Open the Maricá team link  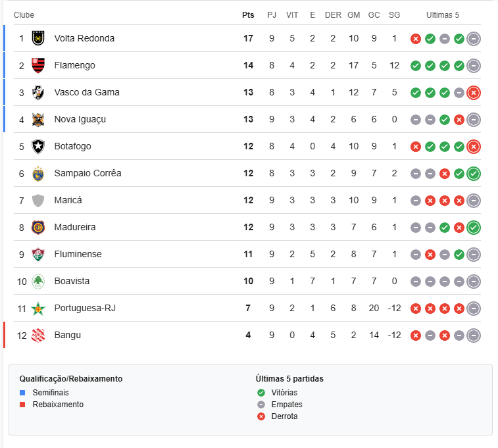[68, 201]
